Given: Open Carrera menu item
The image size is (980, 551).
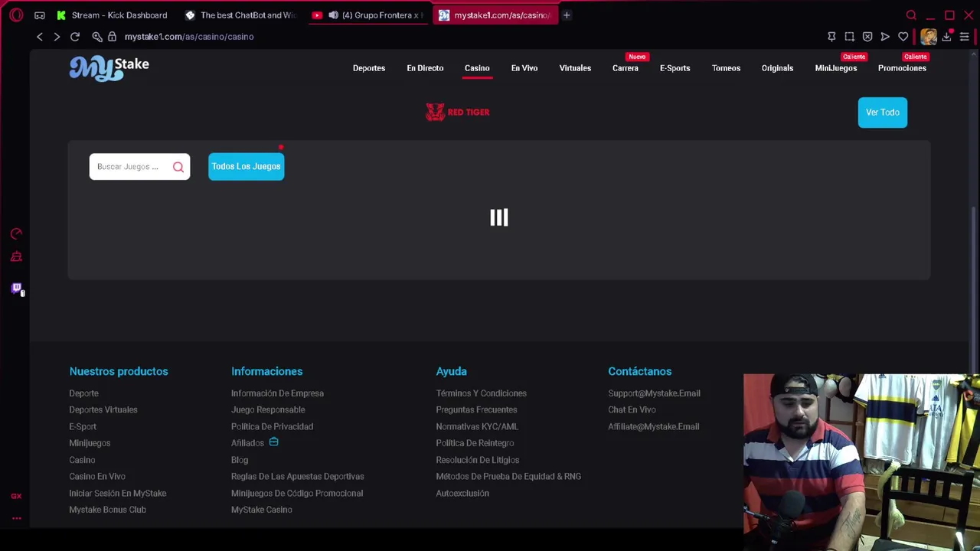Looking at the screenshot, I should coord(626,68).
